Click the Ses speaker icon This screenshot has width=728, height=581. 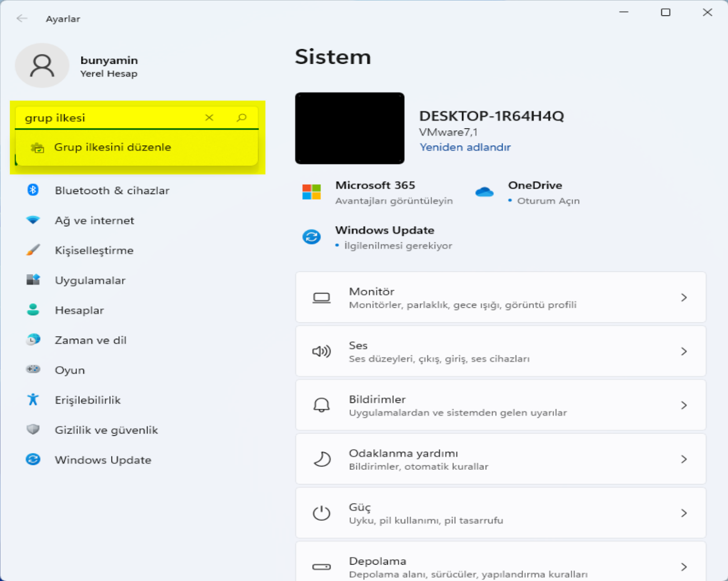coord(321,352)
